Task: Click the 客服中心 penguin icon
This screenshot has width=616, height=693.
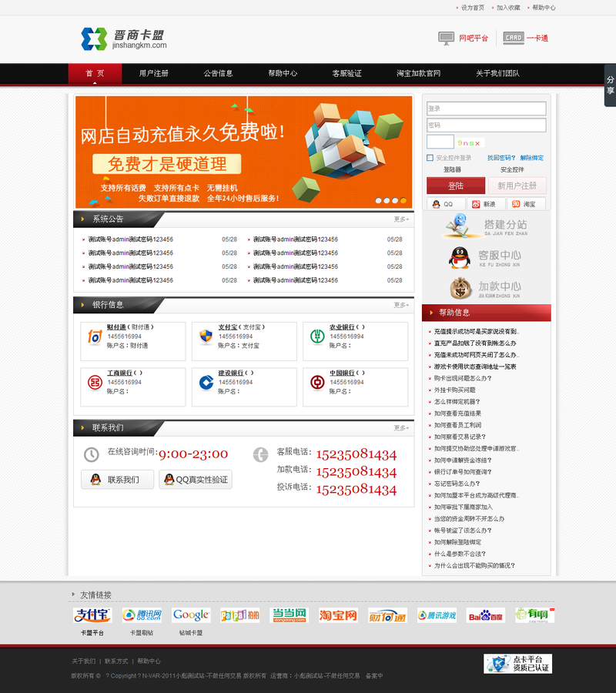Action: point(458,257)
